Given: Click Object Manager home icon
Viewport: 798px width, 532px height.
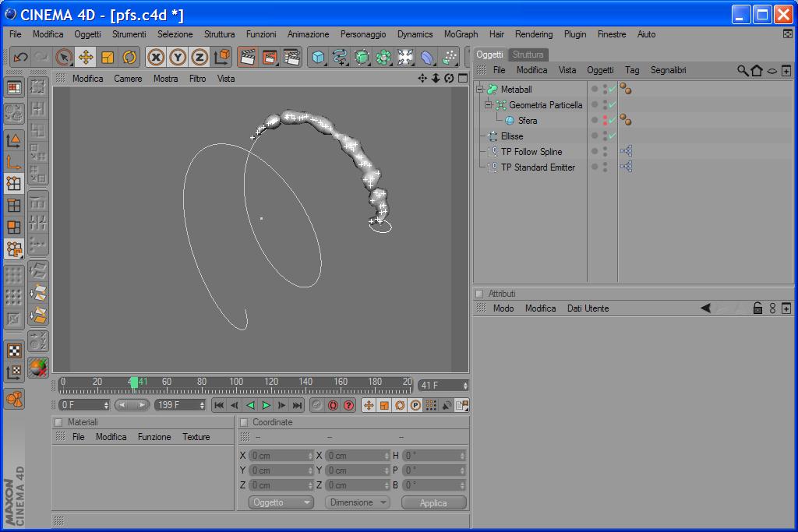Looking at the screenshot, I should pyautogui.click(x=757, y=71).
